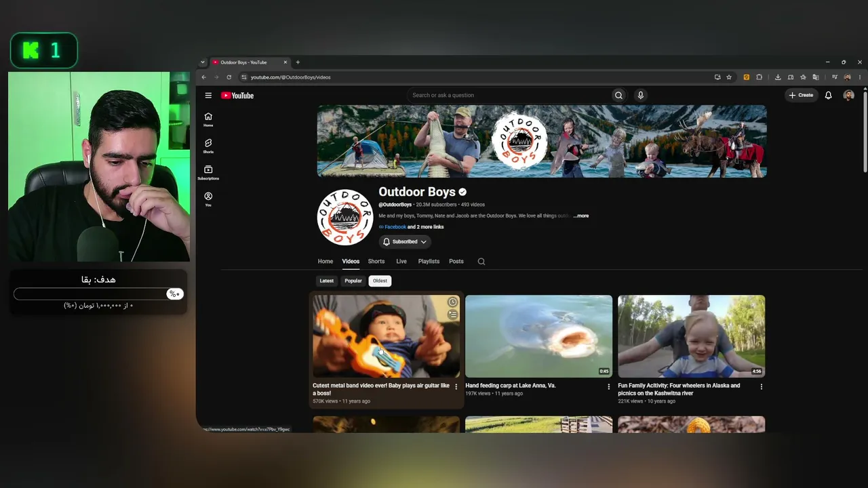Click the '570K views • 11 years ago' text
The width and height of the screenshot is (868, 488).
[x=341, y=401]
